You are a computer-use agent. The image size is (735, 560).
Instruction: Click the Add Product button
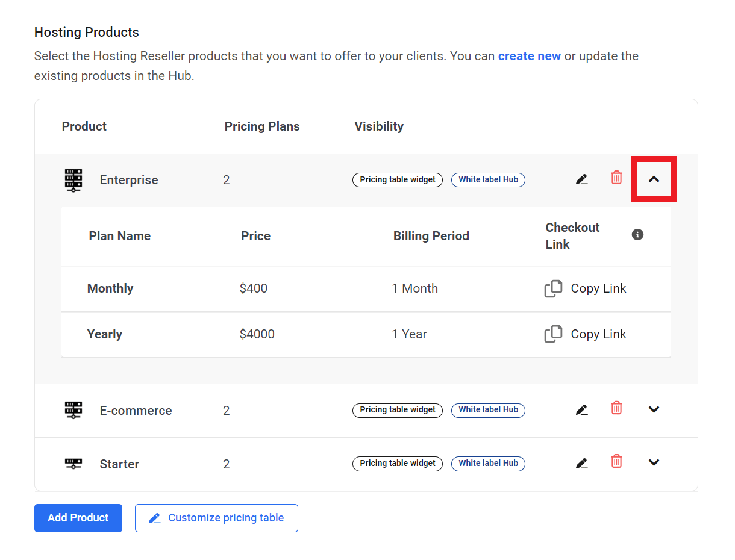point(78,518)
